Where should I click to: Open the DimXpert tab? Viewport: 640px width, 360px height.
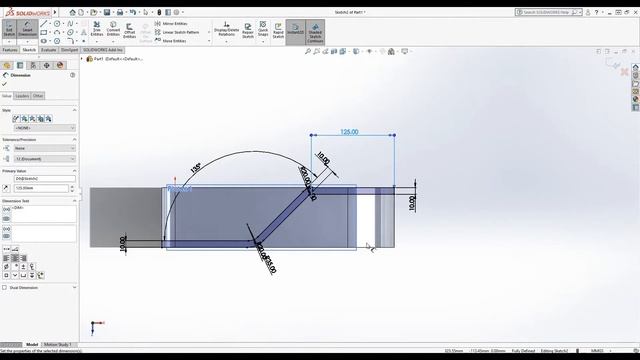(69, 50)
